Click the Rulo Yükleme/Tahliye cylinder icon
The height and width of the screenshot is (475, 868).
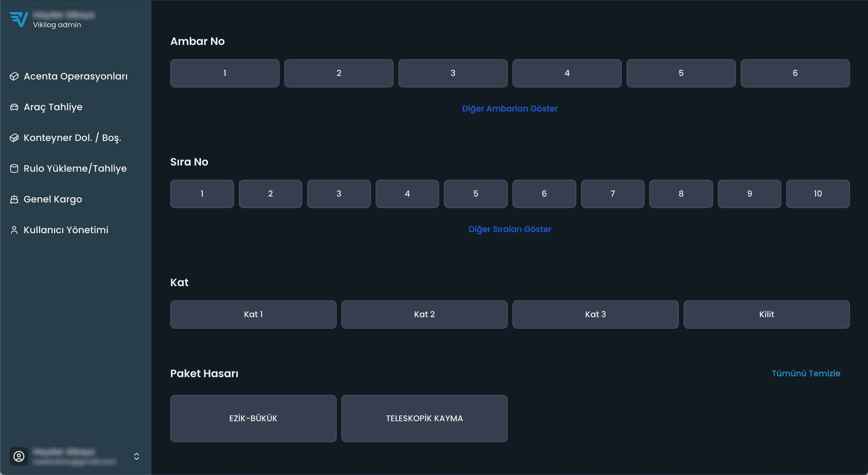click(14, 168)
